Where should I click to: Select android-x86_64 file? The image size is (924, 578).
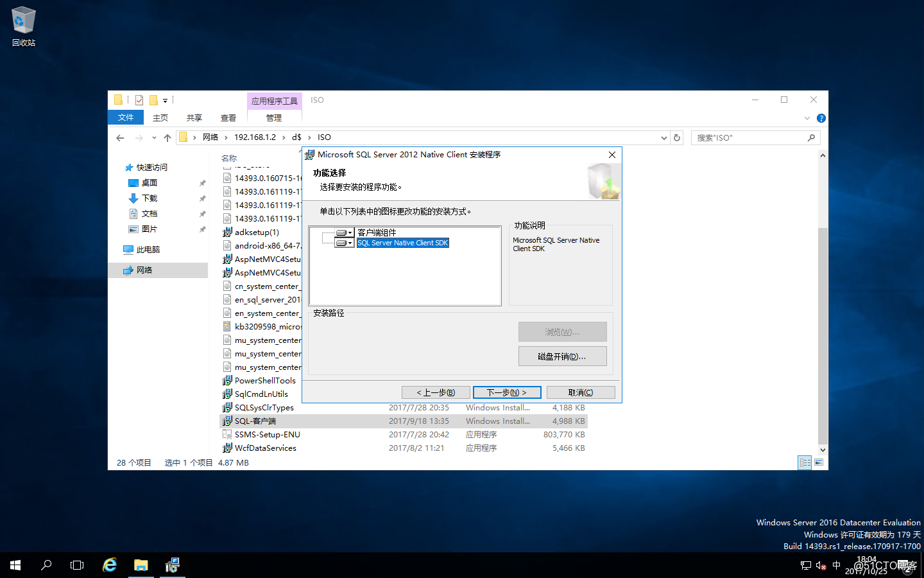(x=267, y=246)
